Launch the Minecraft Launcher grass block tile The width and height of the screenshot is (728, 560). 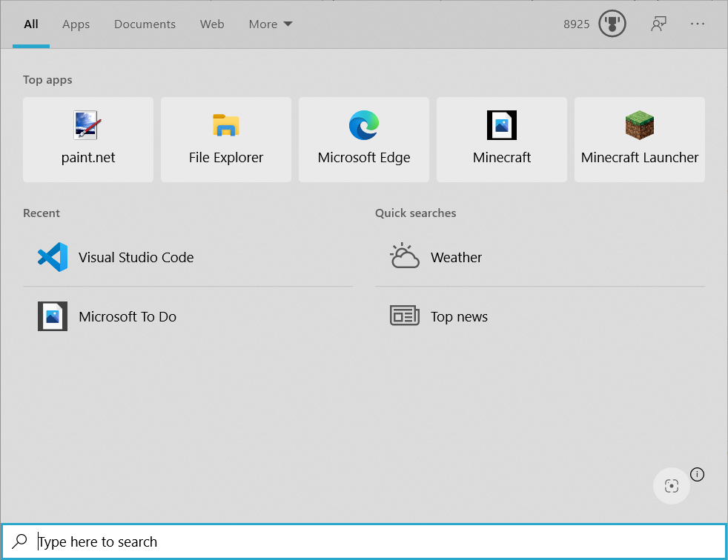640,140
